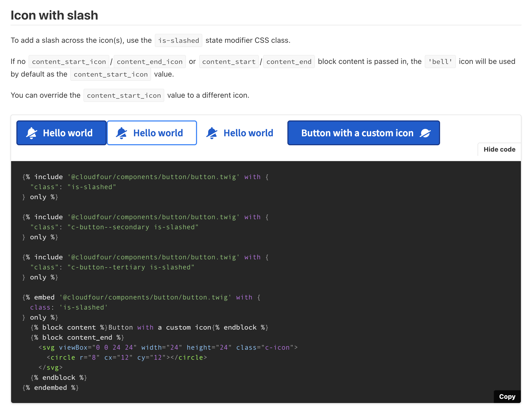This screenshot has width=532, height=412.
Task: Click the 'bell' inline code label
Action: 440,62
